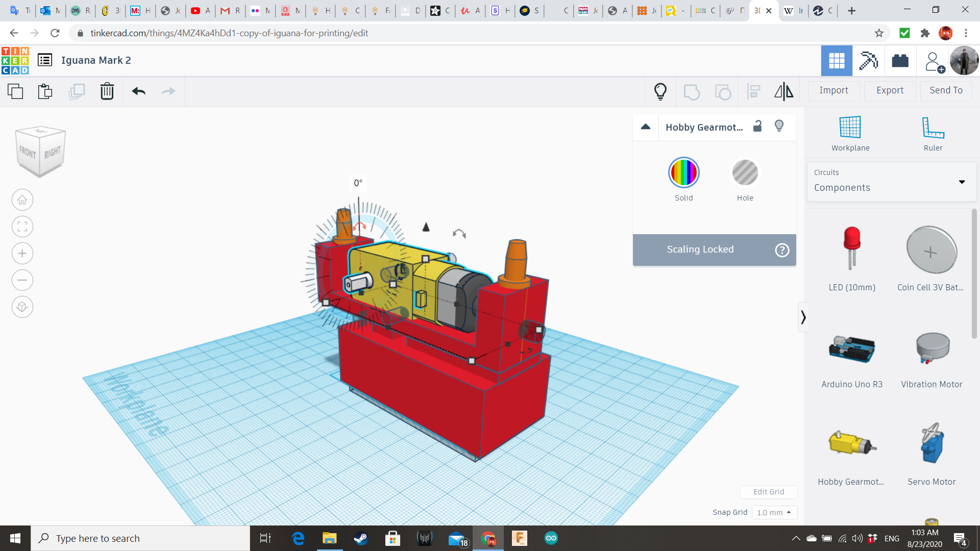The image size is (980, 551).
Task: Click the Delete trash can icon
Action: pyautogui.click(x=107, y=91)
